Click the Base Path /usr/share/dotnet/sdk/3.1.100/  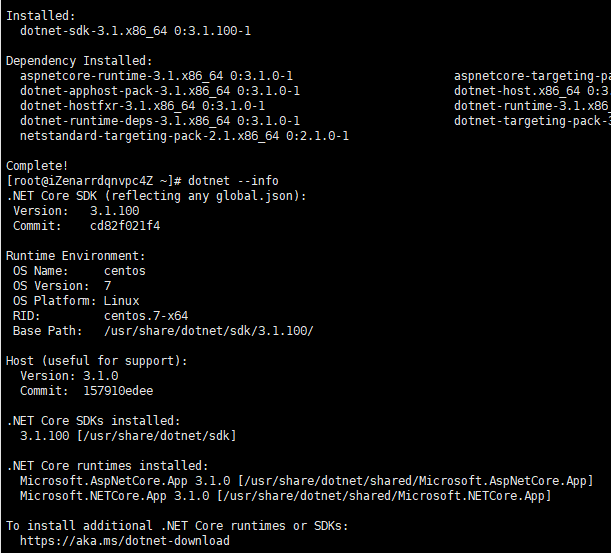pyautogui.click(x=208, y=331)
